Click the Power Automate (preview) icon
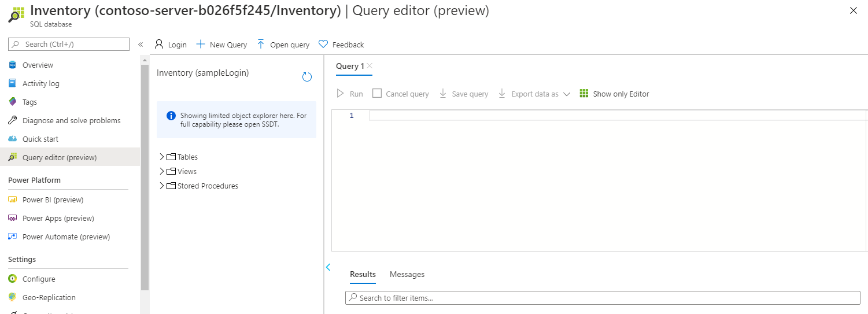This screenshot has height=314, width=868. pyautogui.click(x=12, y=237)
